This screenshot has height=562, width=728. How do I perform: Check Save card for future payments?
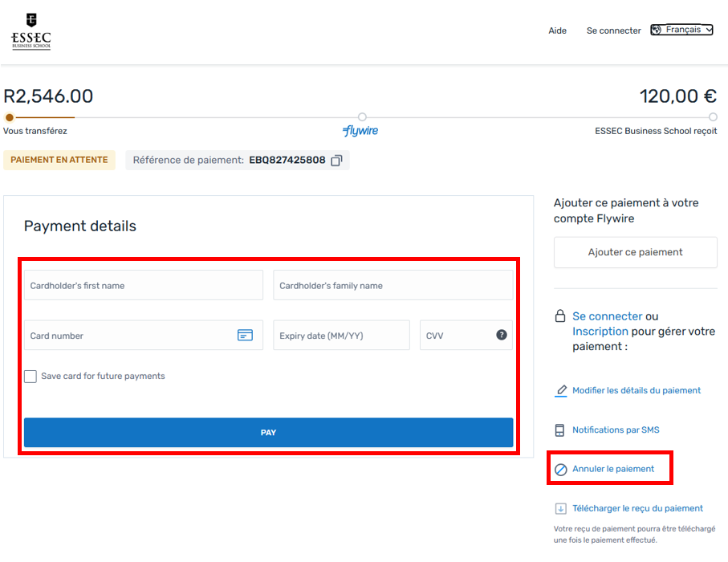click(x=31, y=377)
